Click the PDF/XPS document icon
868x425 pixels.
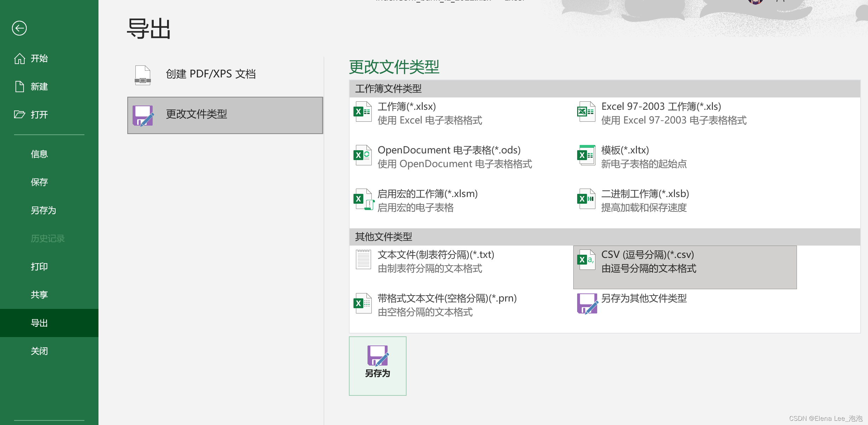pos(143,75)
